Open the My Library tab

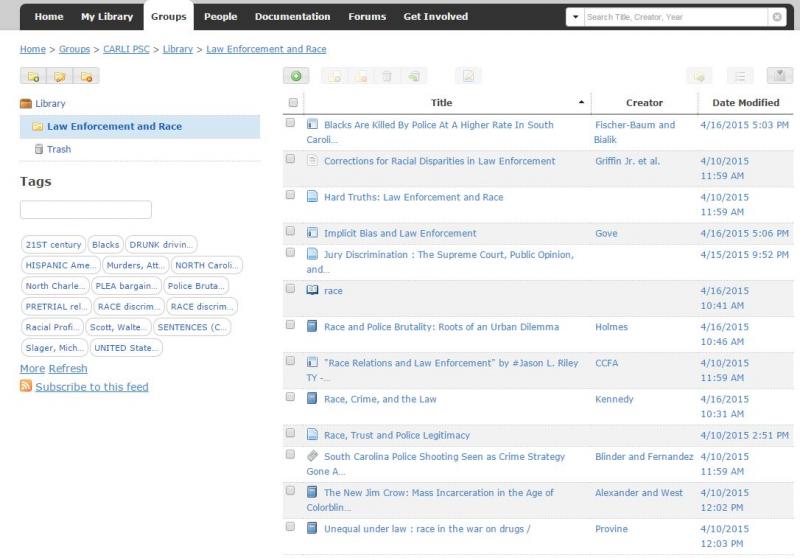coord(107,16)
